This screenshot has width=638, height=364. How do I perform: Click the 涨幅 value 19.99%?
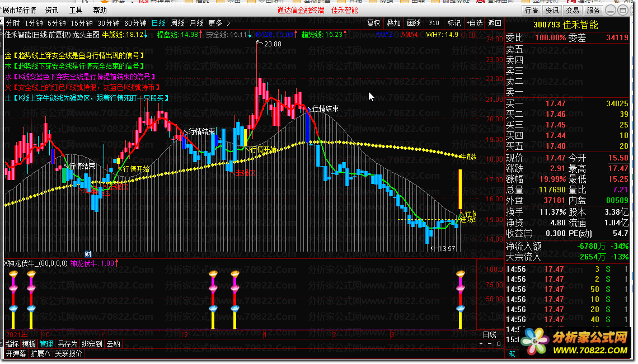click(x=552, y=179)
